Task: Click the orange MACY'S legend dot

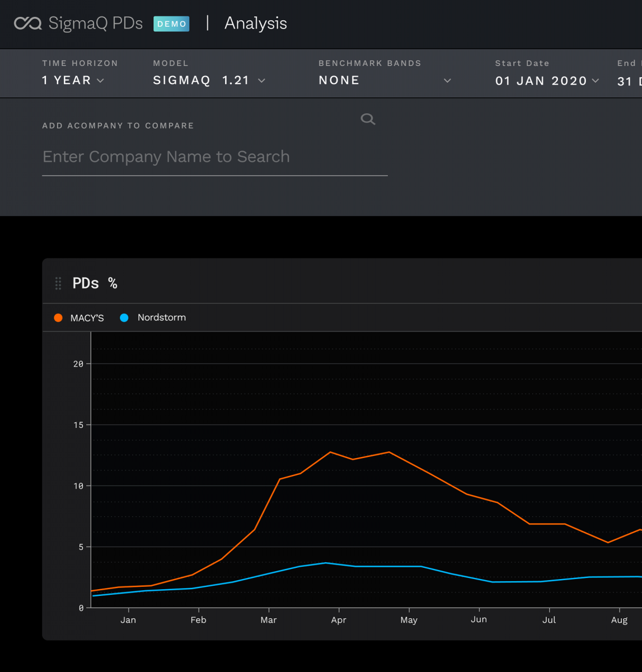Action: (58, 318)
